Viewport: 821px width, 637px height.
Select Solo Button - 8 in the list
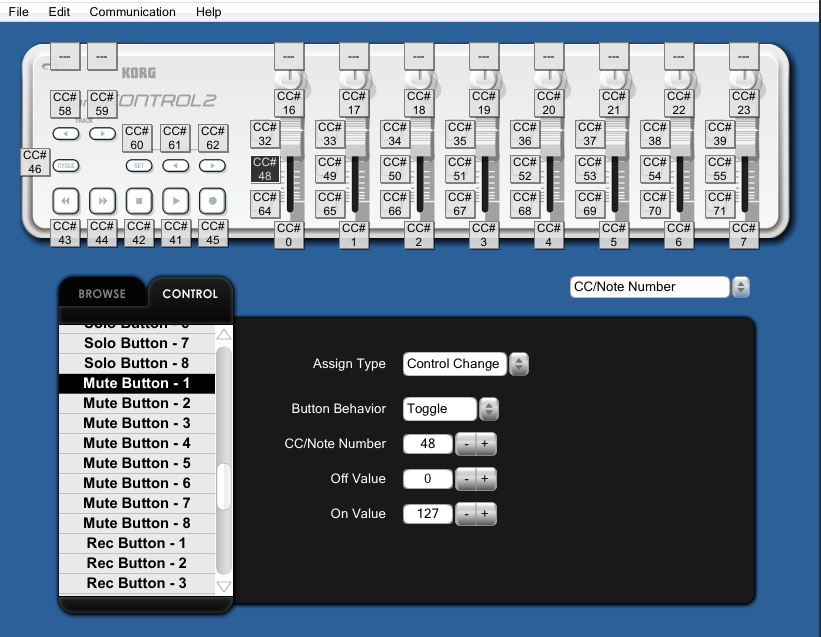pos(137,363)
